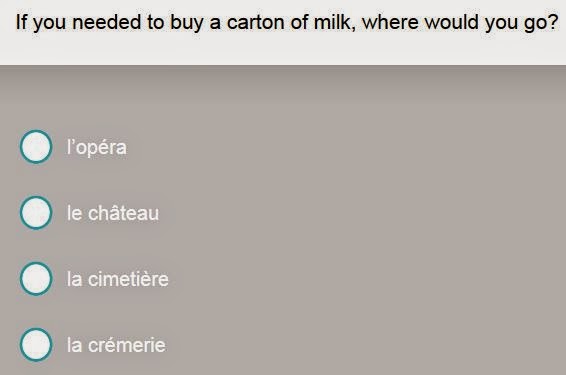Mark the second answer option's circle
Screen dimensions: 566x375
coord(36,213)
